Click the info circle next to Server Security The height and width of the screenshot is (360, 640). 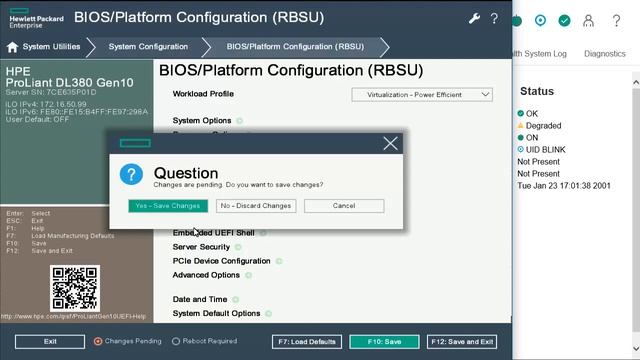click(x=238, y=247)
